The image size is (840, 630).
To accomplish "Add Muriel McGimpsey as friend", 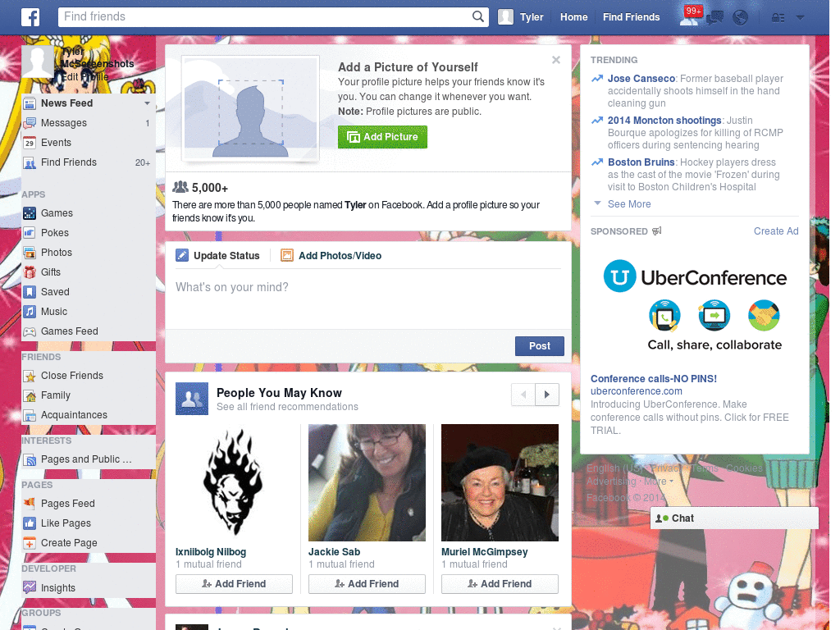I will (500, 584).
